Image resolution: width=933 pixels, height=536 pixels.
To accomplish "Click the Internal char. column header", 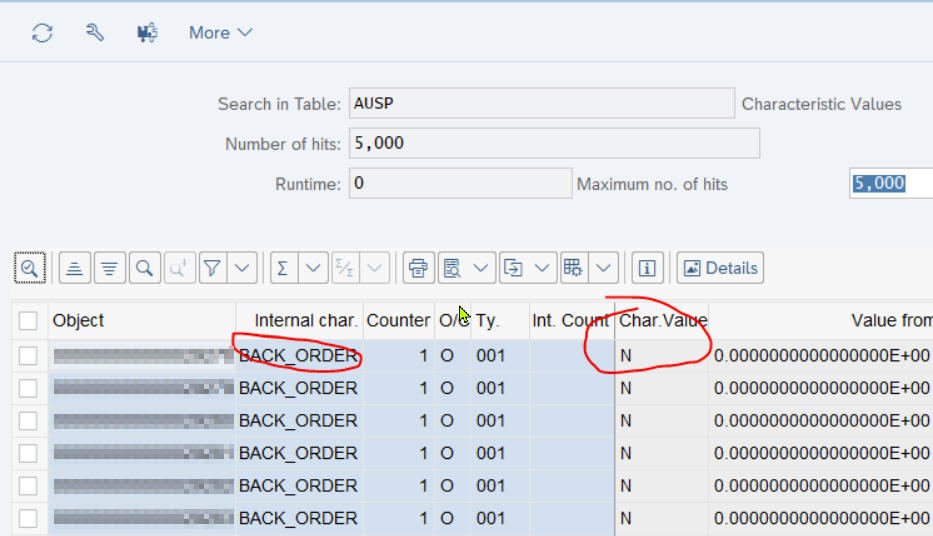I will point(305,321).
